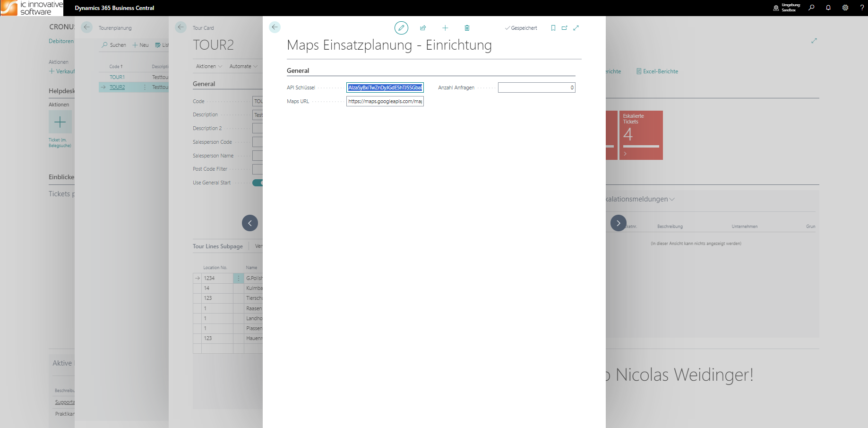Open the search magnifier in top bar
The height and width of the screenshot is (428, 868).
(x=811, y=8)
